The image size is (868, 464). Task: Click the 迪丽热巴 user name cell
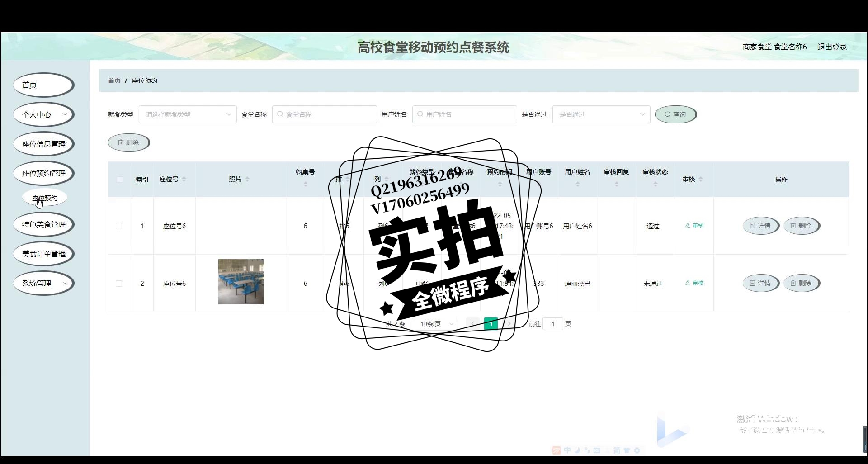pyautogui.click(x=577, y=284)
